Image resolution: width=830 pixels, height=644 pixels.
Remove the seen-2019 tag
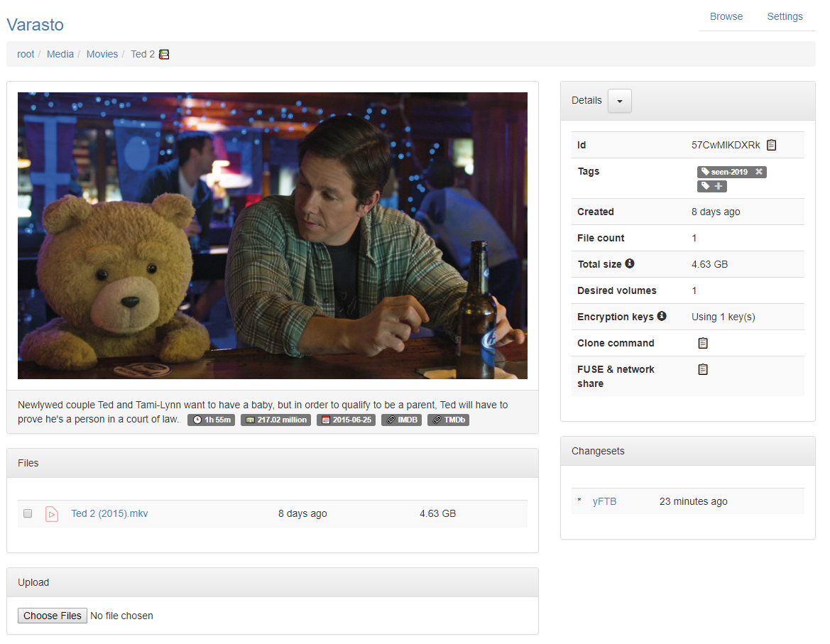click(x=759, y=171)
